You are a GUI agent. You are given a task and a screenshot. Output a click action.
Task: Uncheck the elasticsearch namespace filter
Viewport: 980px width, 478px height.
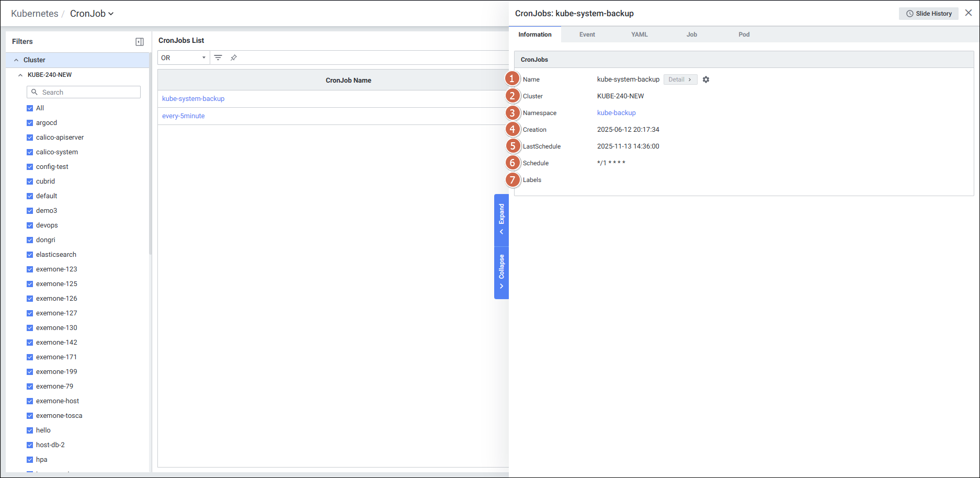30,255
